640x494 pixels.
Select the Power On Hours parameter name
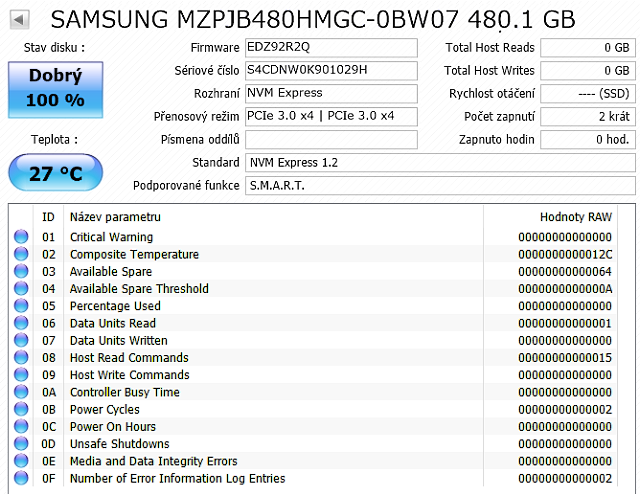pyautogui.click(x=113, y=426)
